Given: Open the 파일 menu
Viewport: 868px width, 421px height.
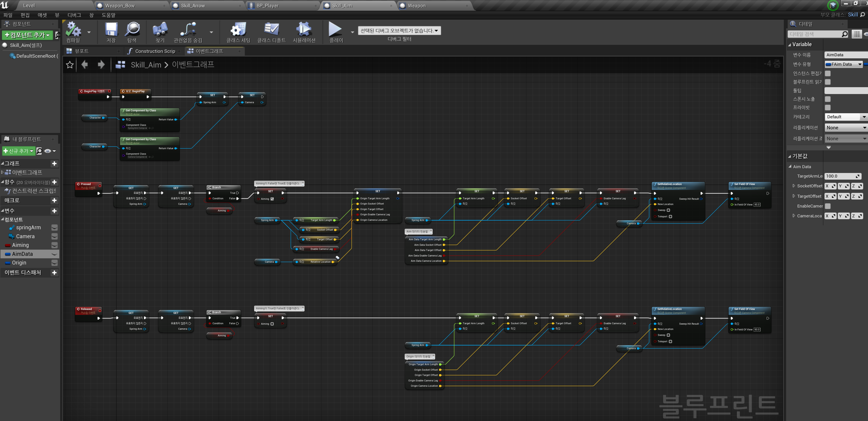Looking at the screenshot, I should click(8, 15).
